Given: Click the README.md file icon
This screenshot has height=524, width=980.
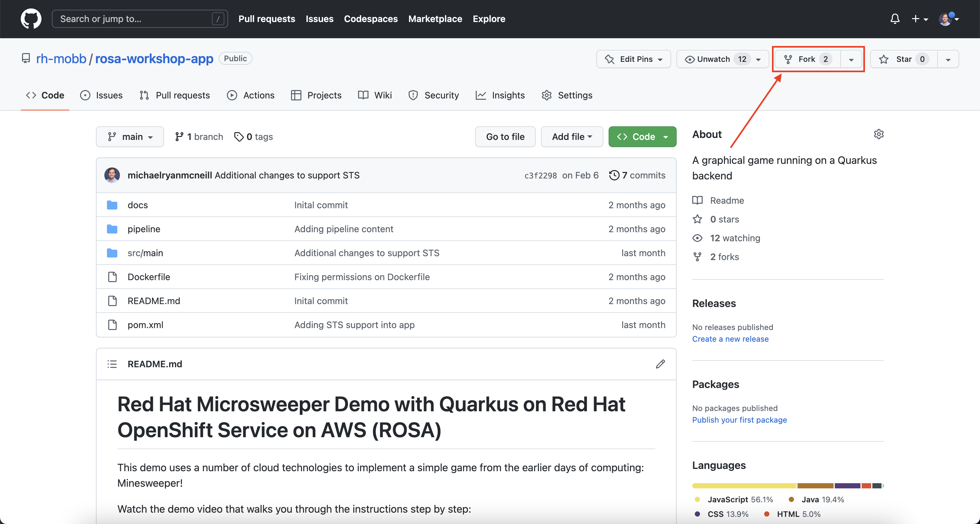Looking at the screenshot, I should point(112,301).
